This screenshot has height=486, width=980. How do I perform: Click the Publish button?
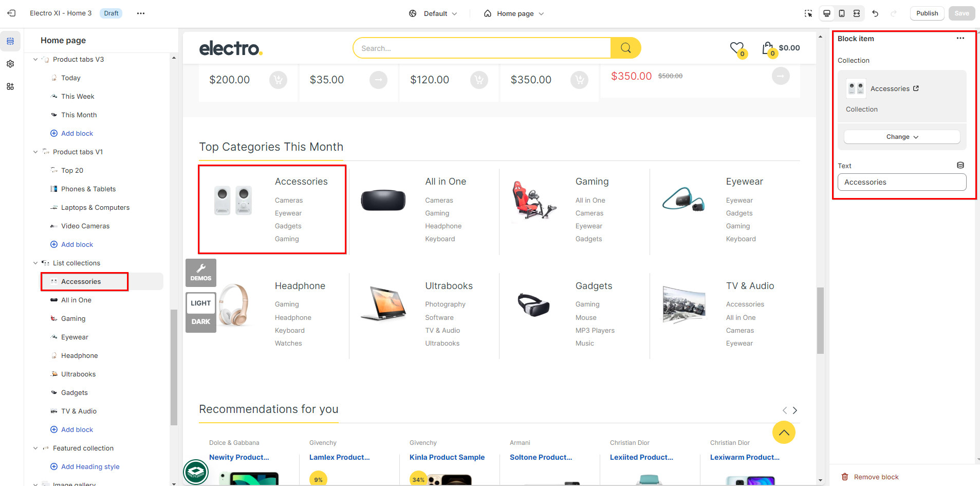click(x=927, y=13)
